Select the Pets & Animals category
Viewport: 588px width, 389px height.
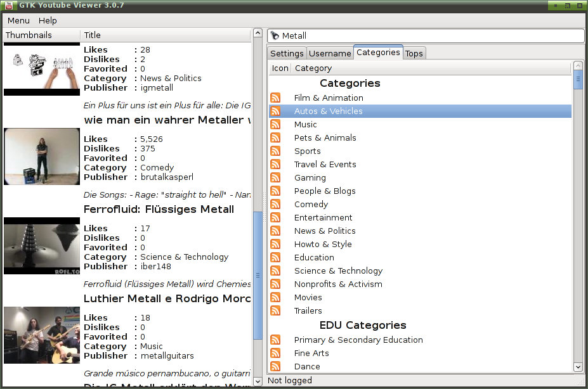click(x=325, y=137)
